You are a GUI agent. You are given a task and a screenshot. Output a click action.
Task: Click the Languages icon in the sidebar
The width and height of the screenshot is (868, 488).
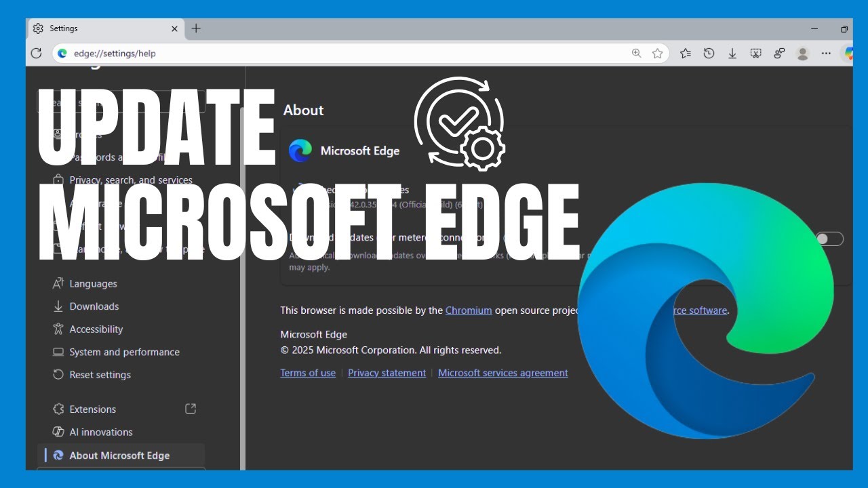point(58,283)
